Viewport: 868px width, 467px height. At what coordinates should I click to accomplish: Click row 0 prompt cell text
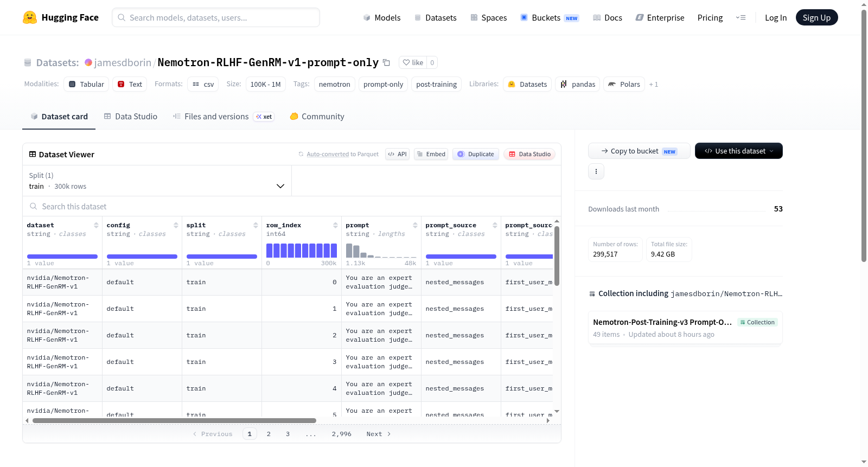379,282
